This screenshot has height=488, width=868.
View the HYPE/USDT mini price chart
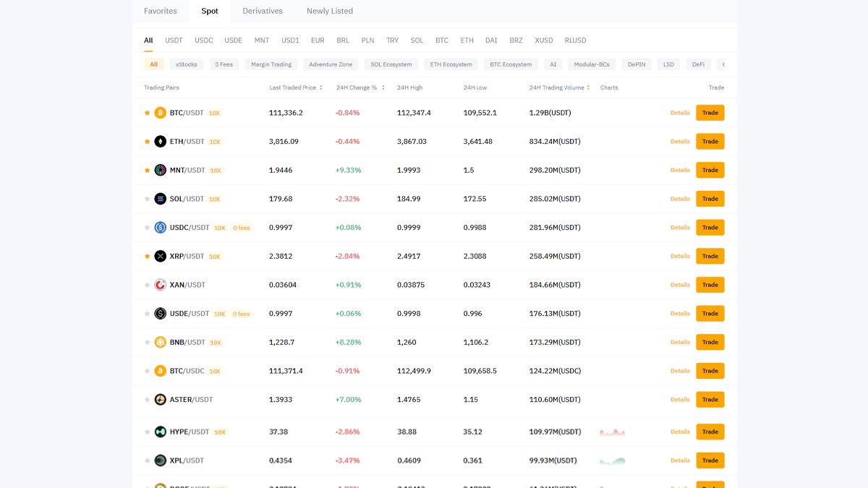tap(612, 432)
